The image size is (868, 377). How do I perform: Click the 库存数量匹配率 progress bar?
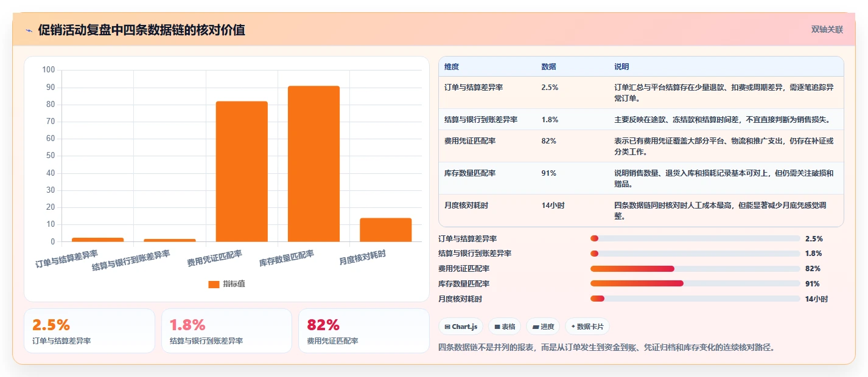pos(695,283)
